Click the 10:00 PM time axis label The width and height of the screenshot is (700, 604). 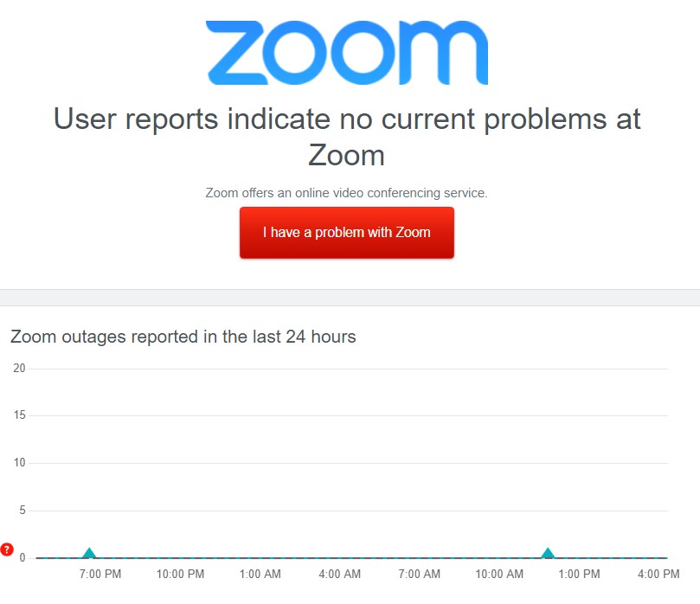(x=180, y=574)
